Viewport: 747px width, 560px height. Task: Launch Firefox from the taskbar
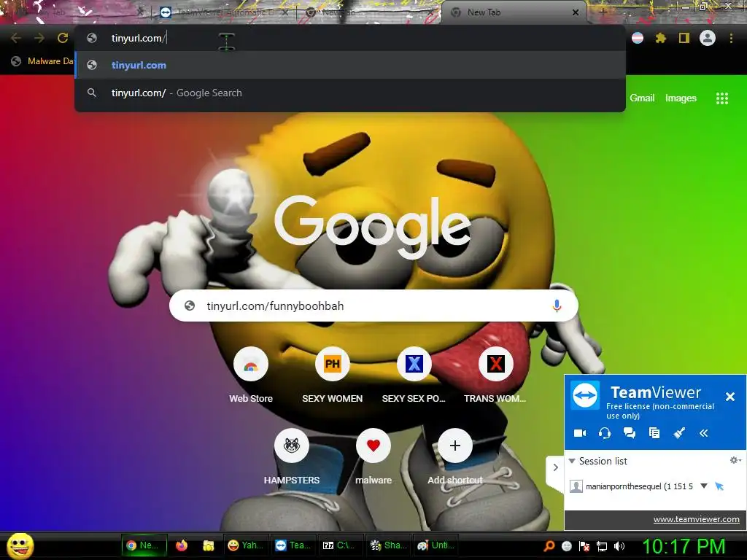pos(182,545)
